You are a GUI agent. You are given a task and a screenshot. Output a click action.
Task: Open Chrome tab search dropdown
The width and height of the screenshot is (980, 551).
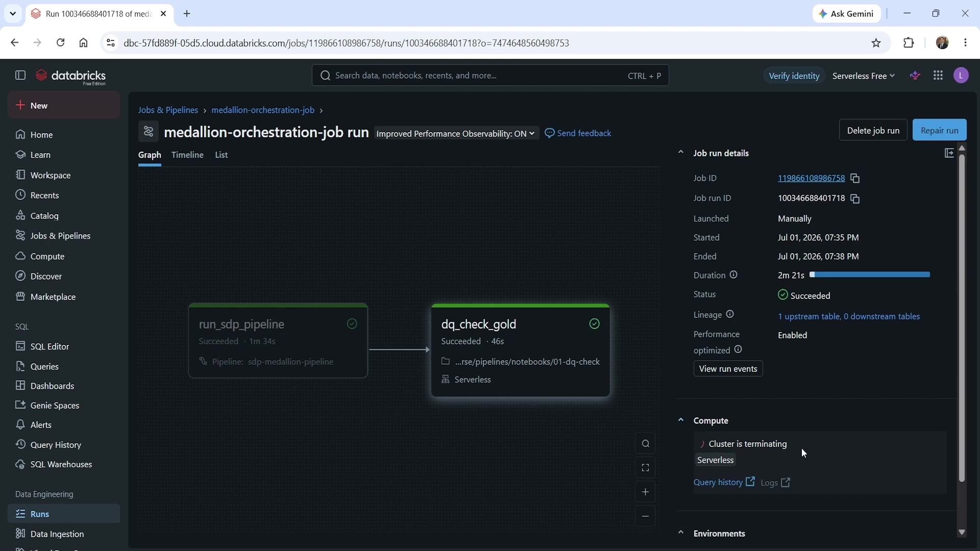point(13,14)
